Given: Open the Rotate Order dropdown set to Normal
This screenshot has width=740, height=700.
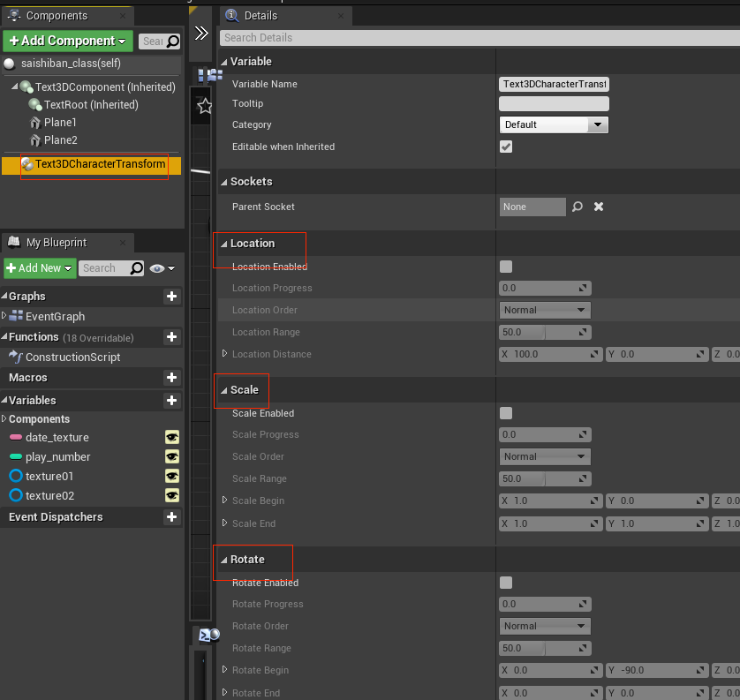Looking at the screenshot, I should pyautogui.click(x=545, y=626).
